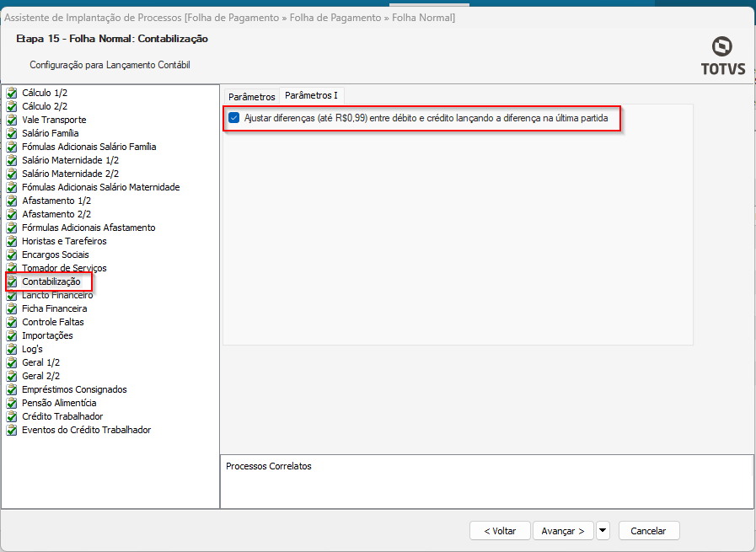Toggle the Ajustar diferenças checkbox

(x=234, y=118)
